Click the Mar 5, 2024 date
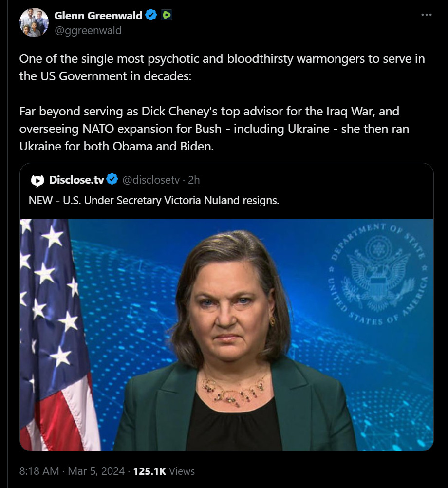The image size is (448, 488). pyautogui.click(x=94, y=471)
